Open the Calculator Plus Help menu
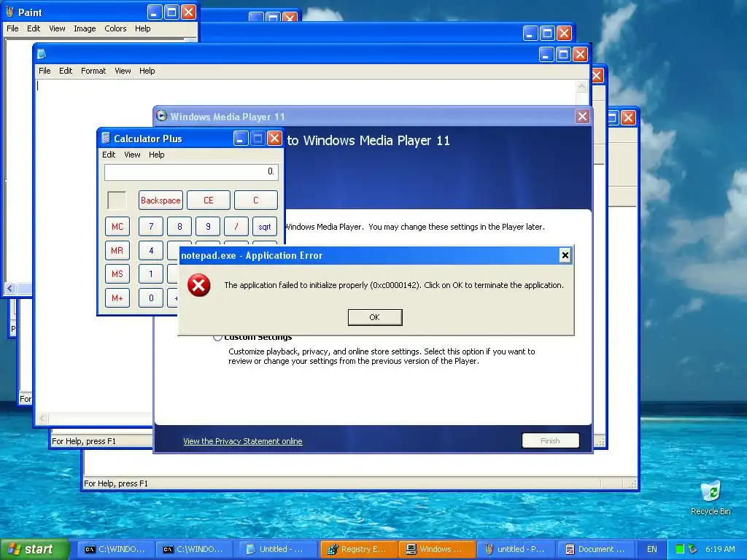The image size is (747, 560). point(156,155)
